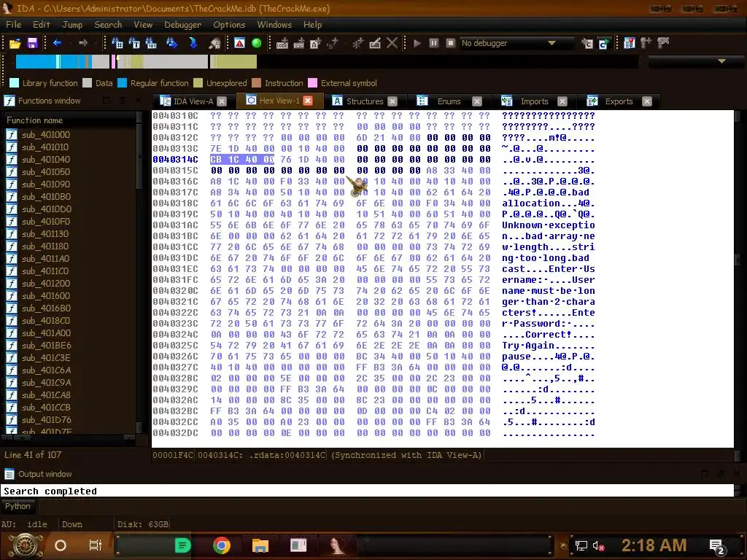Click the Library function cyan legend swatch
This screenshot has height=560, width=747.
coord(15,83)
